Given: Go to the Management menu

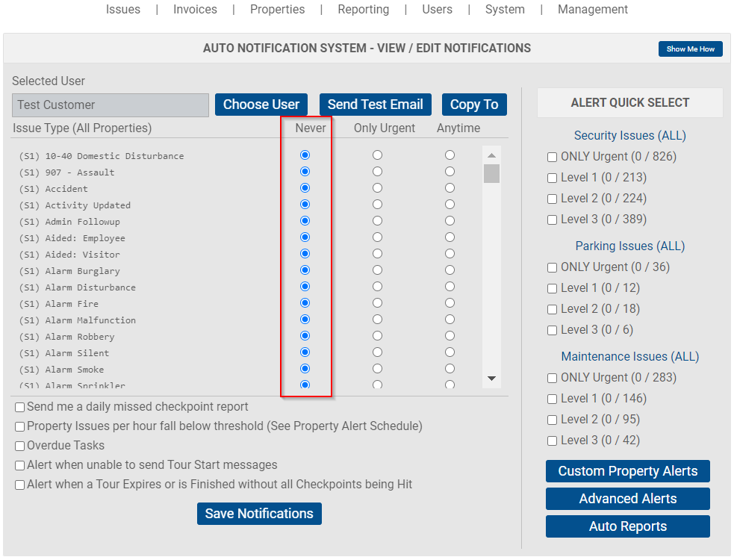Looking at the screenshot, I should (x=593, y=10).
